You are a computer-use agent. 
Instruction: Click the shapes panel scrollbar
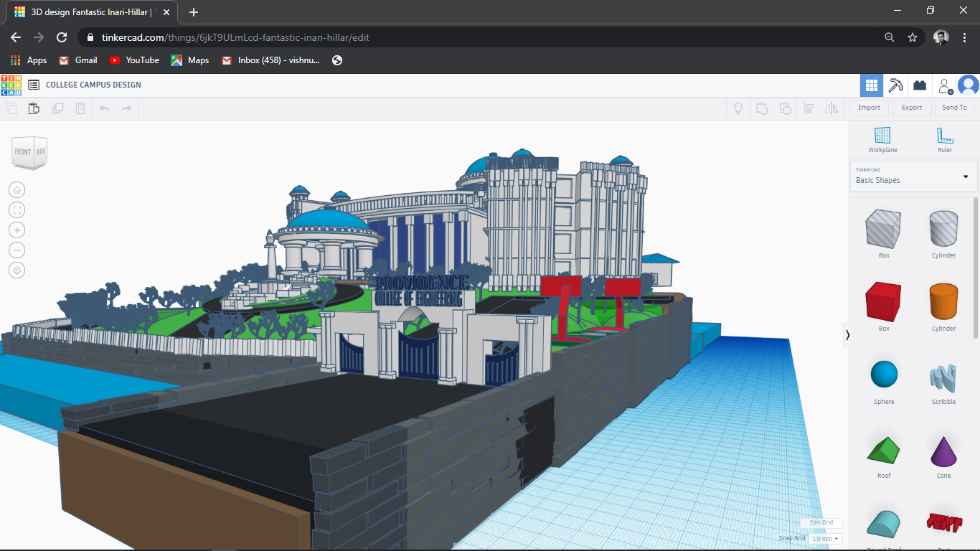tap(975, 269)
